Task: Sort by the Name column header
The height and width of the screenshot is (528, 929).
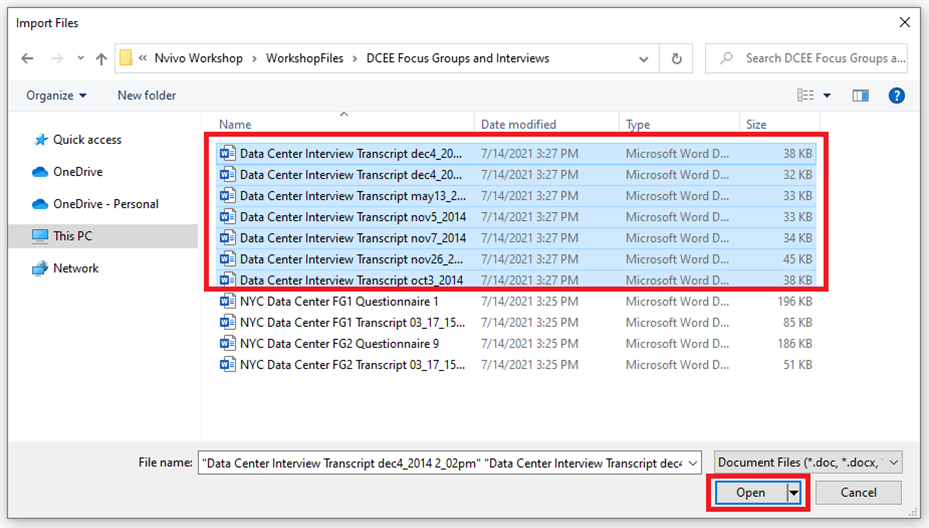Action: 235,124
